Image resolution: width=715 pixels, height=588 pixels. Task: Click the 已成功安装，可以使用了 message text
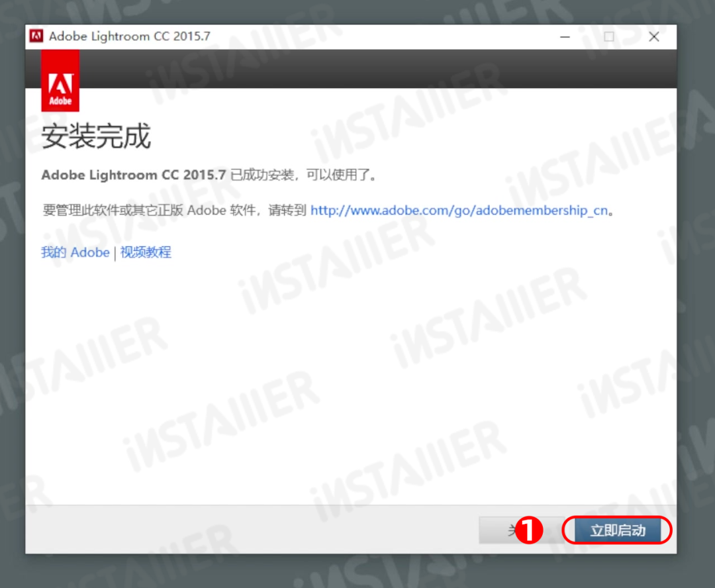pos(303,175)
